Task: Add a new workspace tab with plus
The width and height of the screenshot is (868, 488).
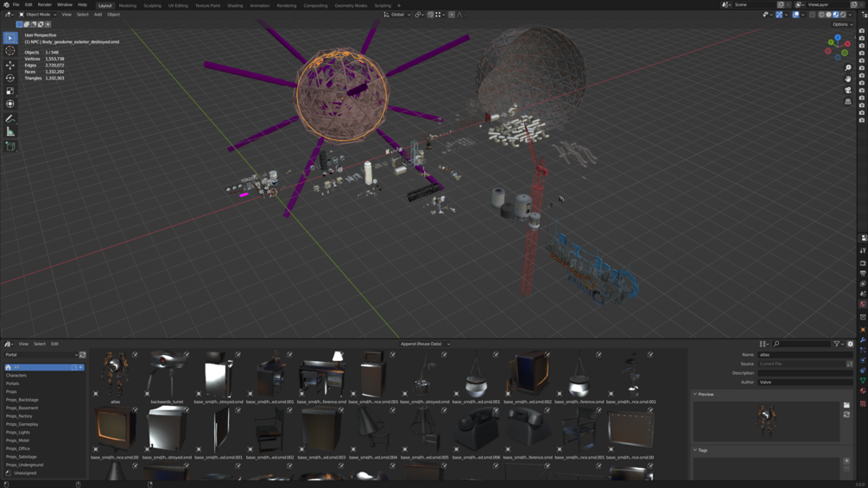Action: coord(398,5)
